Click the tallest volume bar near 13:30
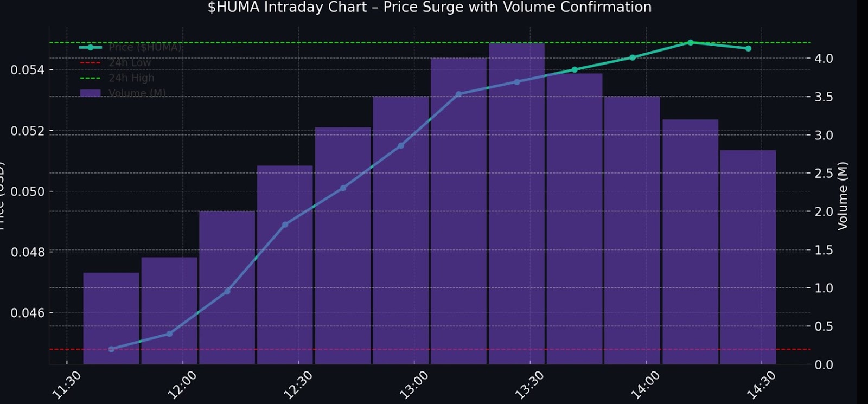 click(x=516, y=203)
